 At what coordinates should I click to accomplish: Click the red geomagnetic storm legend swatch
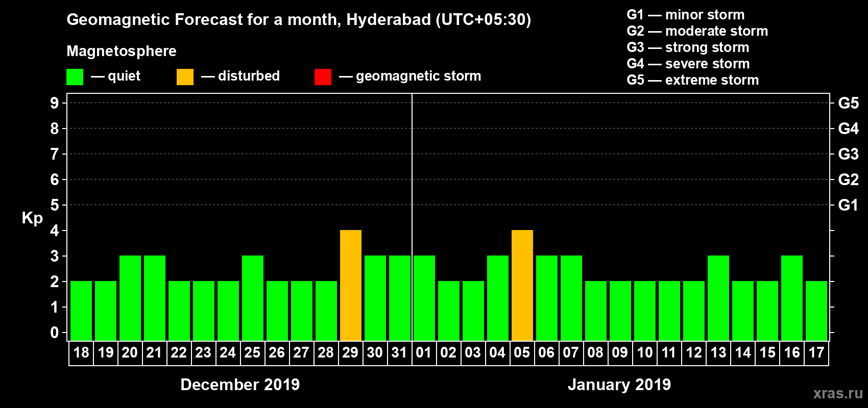(x=323, y=77)
